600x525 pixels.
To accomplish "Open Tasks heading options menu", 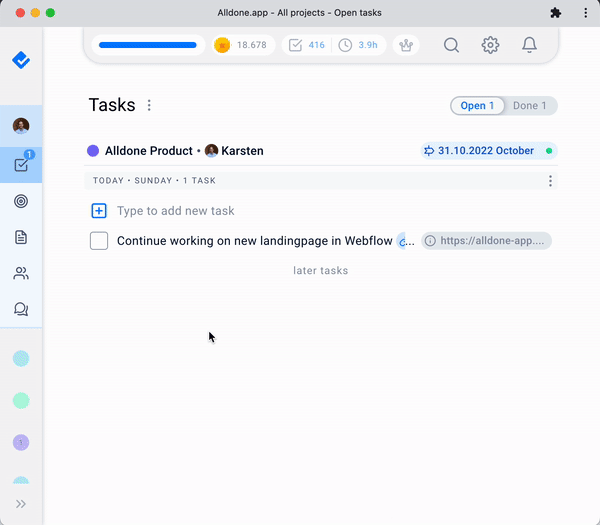I will point(149,105).
